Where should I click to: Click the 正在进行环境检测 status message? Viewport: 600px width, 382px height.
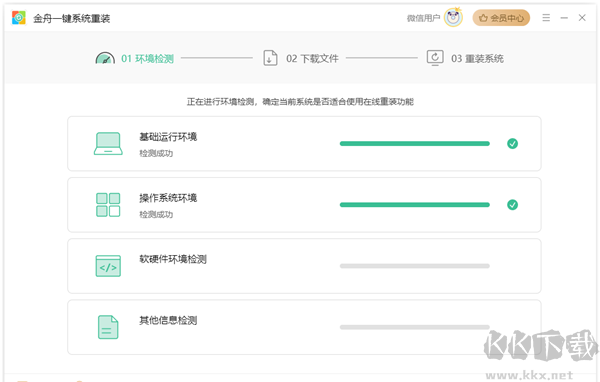pos(300,101)
